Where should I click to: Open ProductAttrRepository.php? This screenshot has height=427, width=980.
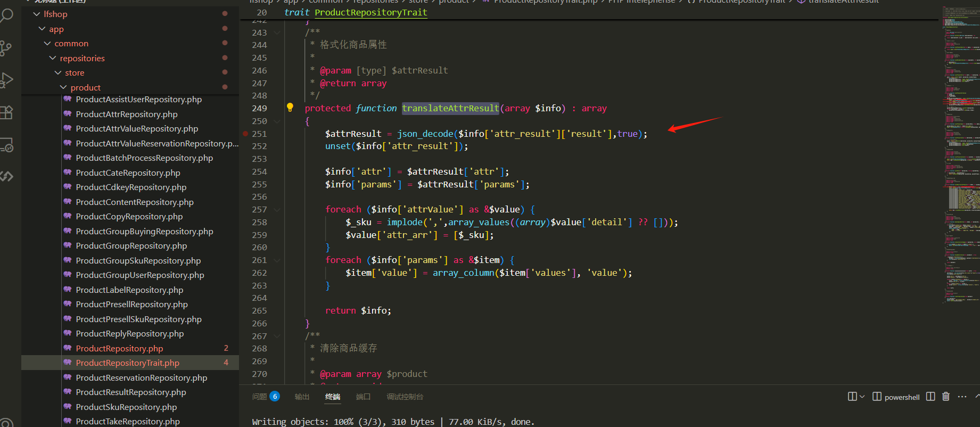click(x=127, y=114)
